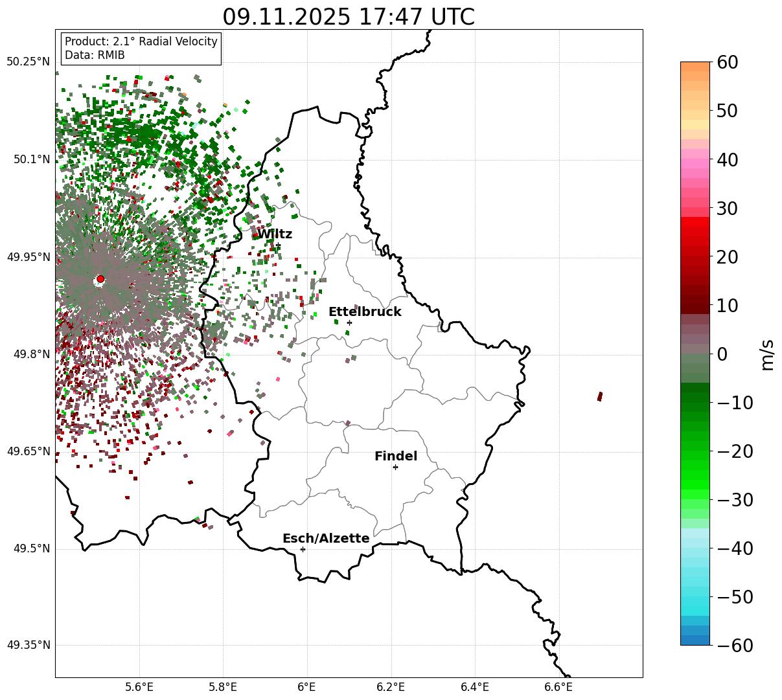
Task: Click the red radar site marker dot
Action: pyautogui.click(x=100, y=279)
